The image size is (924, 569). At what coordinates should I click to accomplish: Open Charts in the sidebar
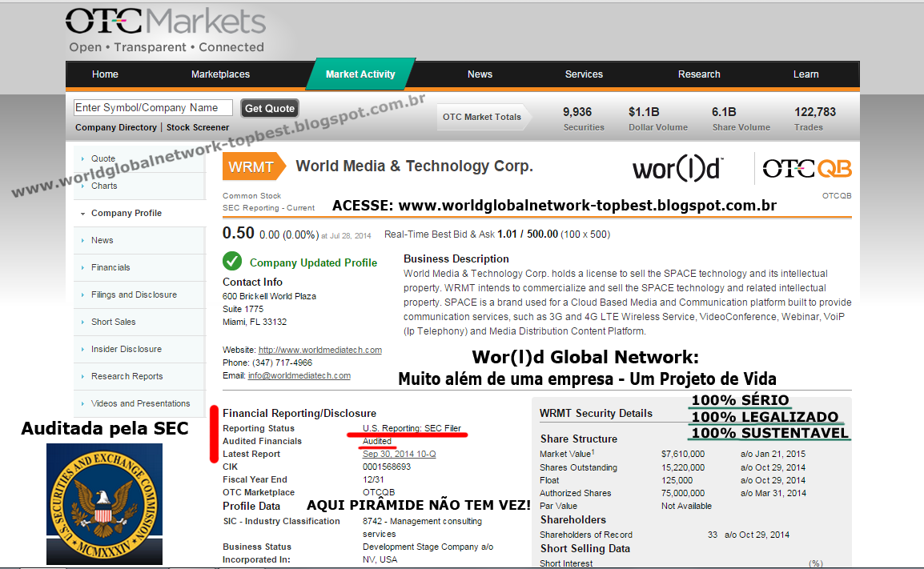coord(104,186)
